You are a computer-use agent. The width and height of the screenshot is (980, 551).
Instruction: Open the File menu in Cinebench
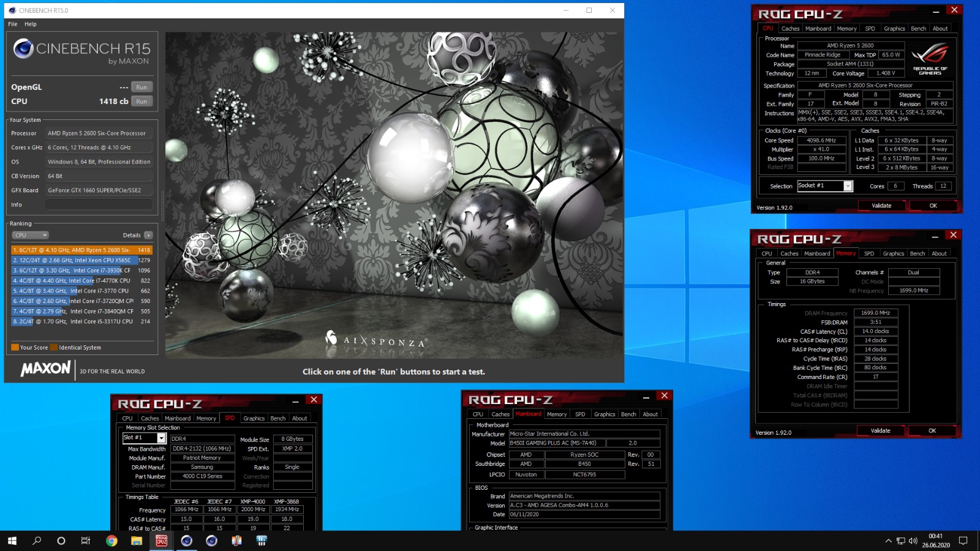pos(13,24)
